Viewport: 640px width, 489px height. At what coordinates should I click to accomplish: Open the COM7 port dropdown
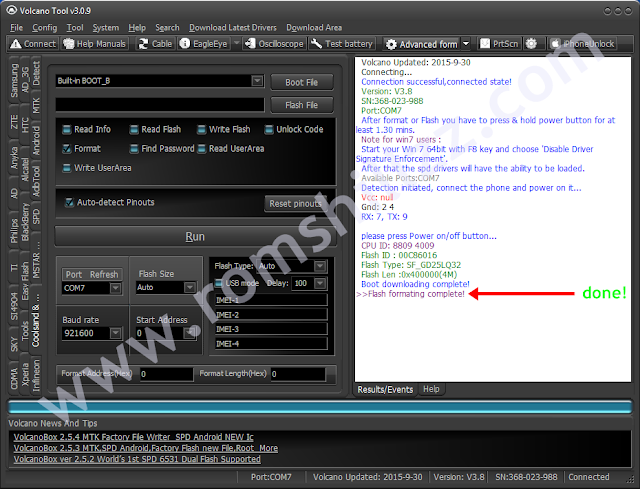(x=116, y=288)
